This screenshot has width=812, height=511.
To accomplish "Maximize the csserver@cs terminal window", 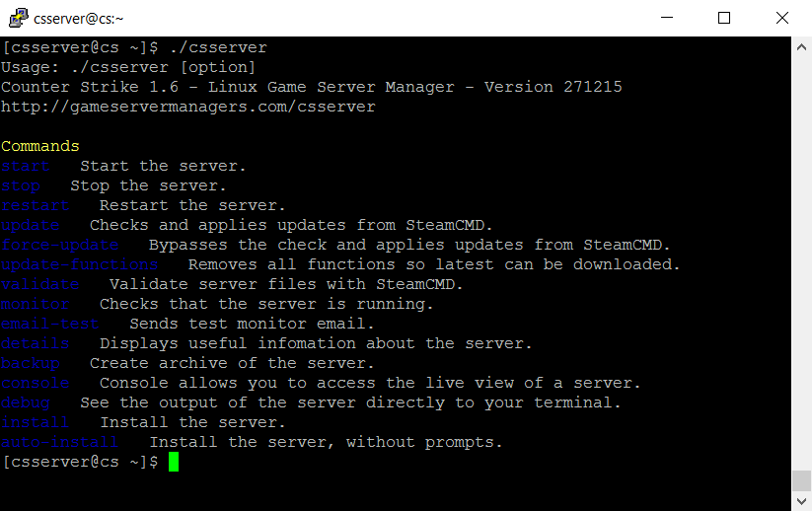I will [x=724, y=18].
